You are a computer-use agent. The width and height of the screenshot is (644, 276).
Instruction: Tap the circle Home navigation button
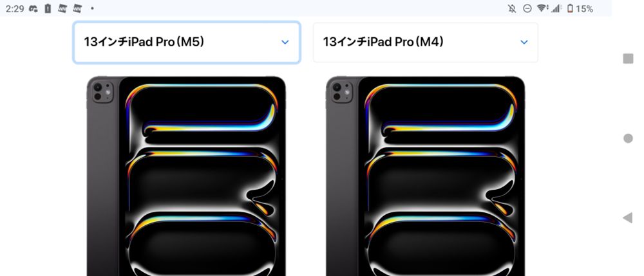pos(628,138)
